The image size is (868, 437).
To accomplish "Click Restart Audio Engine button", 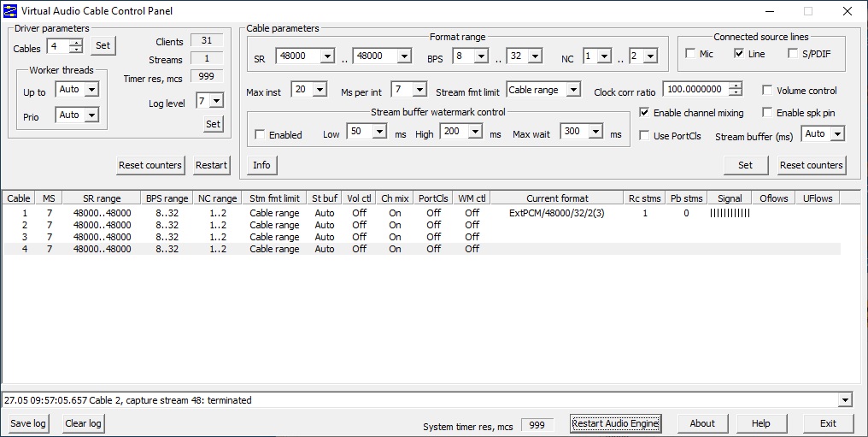I will (615, 423).
